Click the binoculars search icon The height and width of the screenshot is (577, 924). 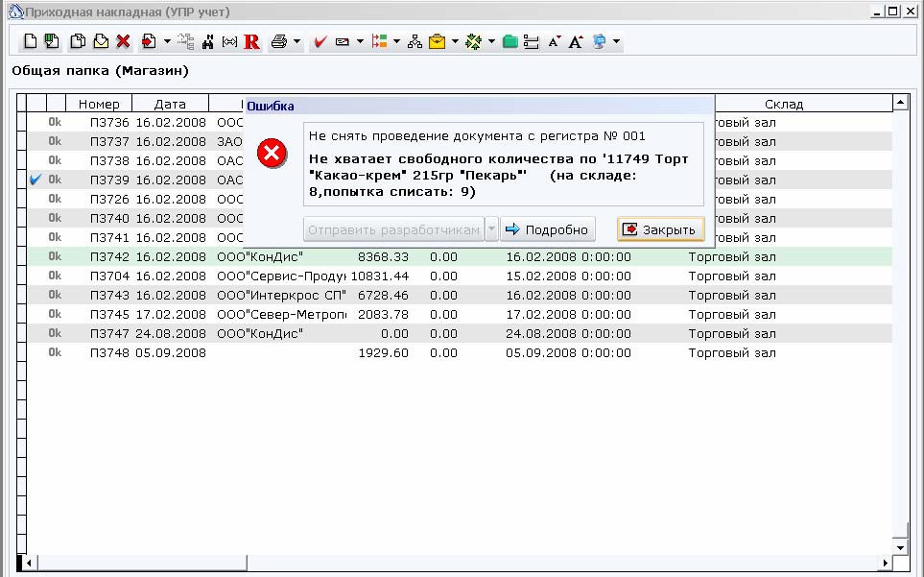point(207,41)
